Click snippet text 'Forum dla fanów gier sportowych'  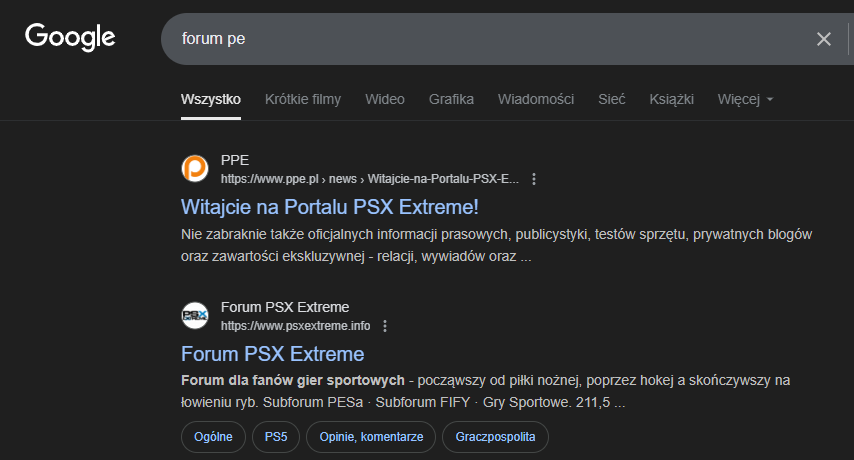pyautogui.click(x=292, y=381)
